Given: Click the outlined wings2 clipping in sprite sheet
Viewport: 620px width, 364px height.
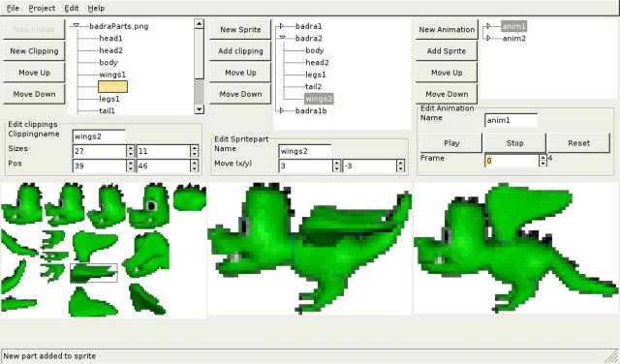Looking at the screenshot, I should coord(94,273).
